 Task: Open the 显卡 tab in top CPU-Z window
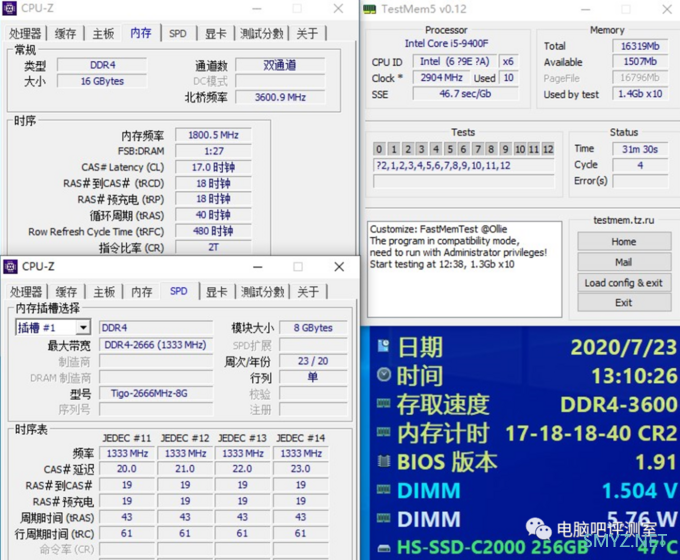click(x=216, y=33)
